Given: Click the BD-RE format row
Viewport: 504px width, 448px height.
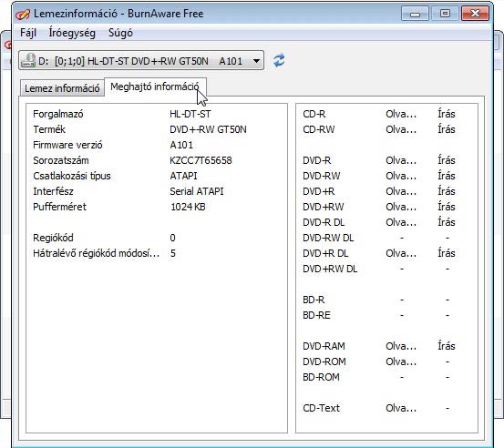Looking at the screenshot, I should [387, 315].
